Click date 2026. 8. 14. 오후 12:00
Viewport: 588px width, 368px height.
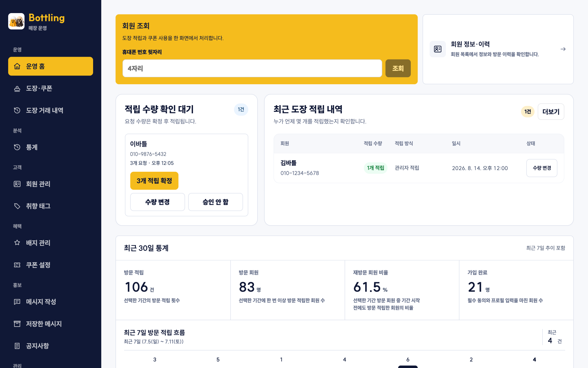tap(480, 168)
